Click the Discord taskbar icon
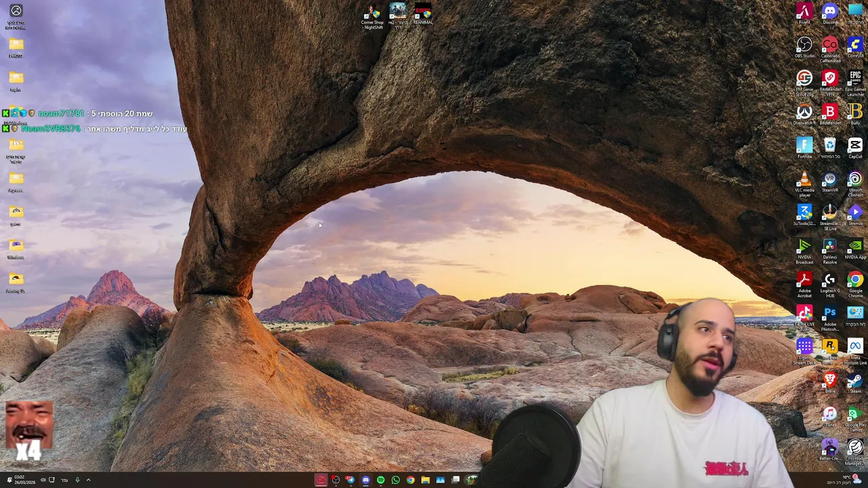 366,480
